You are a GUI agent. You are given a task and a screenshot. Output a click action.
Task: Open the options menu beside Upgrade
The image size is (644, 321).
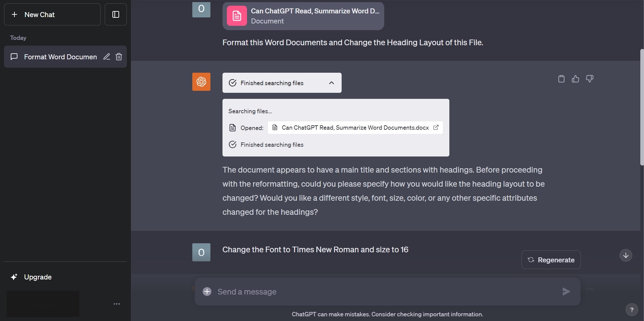click(x=116, y=304)
